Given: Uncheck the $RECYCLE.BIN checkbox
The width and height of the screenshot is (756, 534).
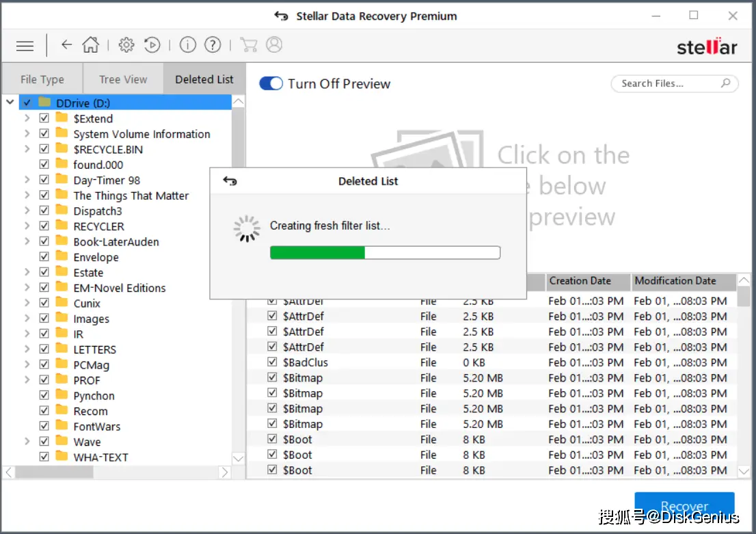Looking at the screenshot, I should pyautogui.click(x=44, y=149).
